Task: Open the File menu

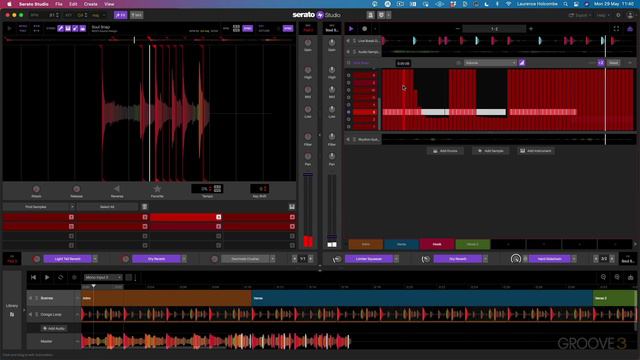Action: pyautogui.click(x=59, y=4)
